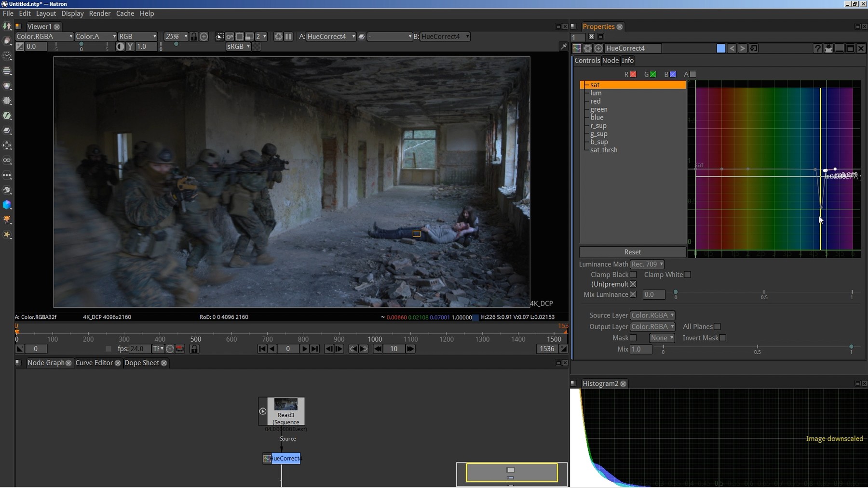Toggle the B blue channel checkbox

673,74
